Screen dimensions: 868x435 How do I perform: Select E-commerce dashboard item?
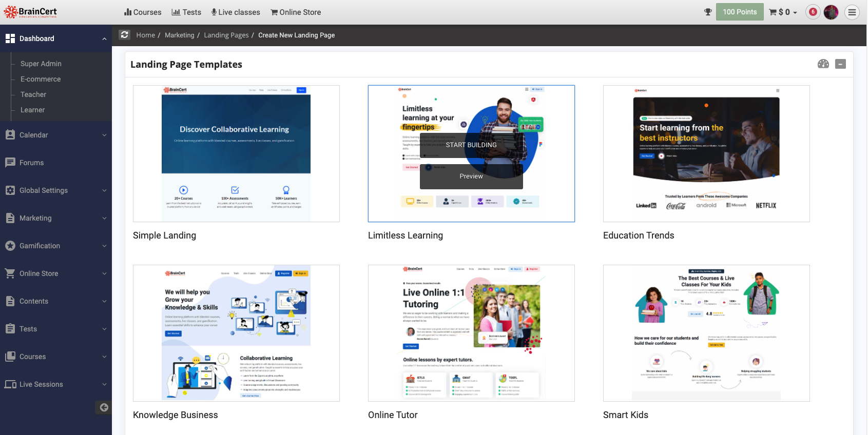click(41, 79)
